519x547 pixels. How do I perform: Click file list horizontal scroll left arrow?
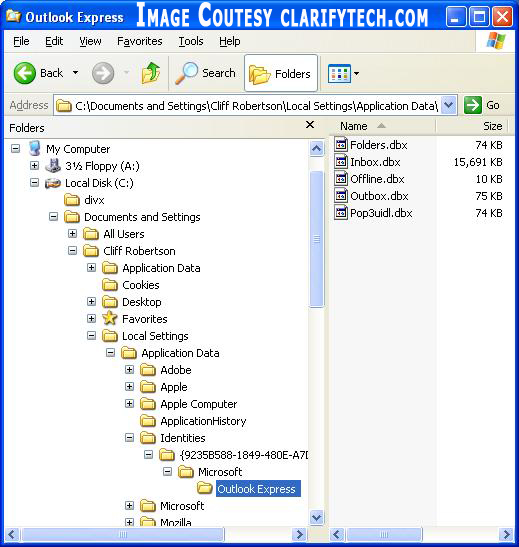[337, 534]
